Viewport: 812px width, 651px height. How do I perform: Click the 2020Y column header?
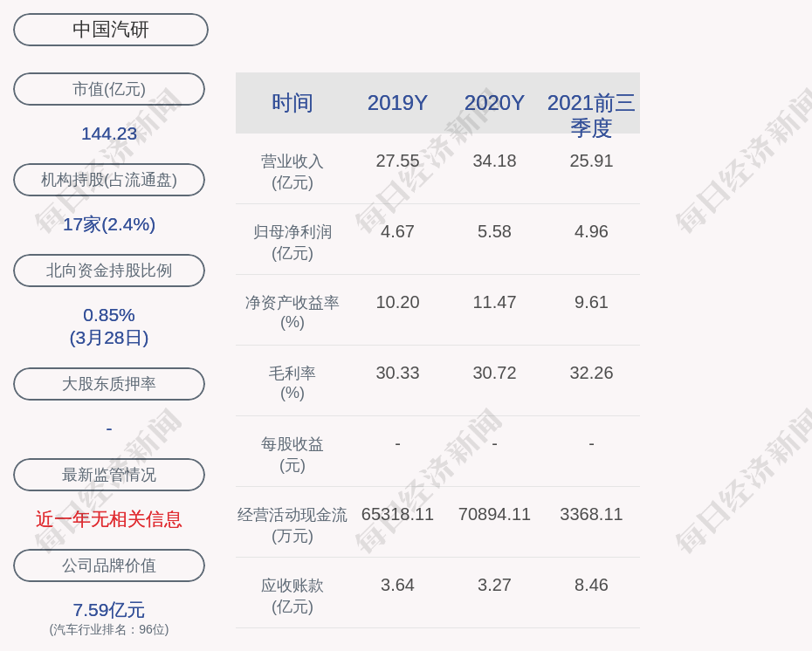point(494,103)
